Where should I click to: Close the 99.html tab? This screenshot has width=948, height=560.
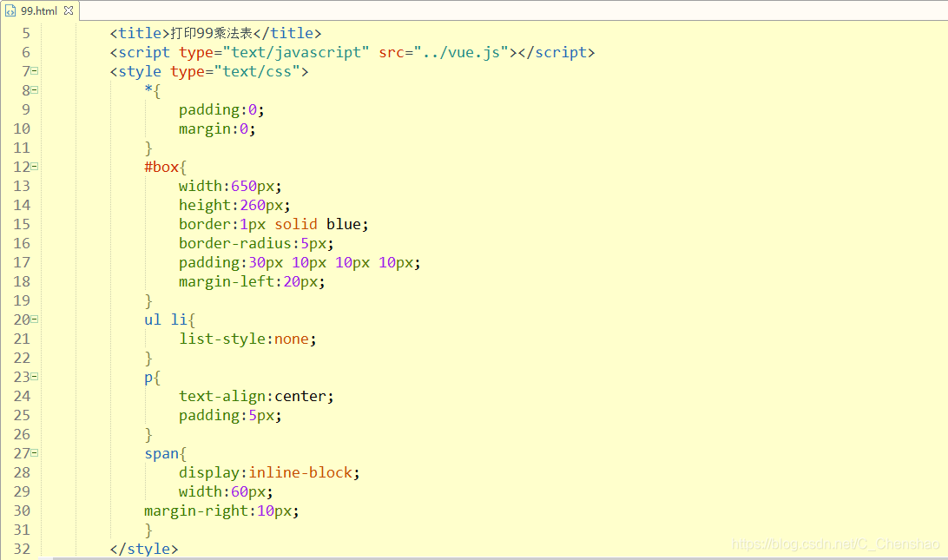69,11
